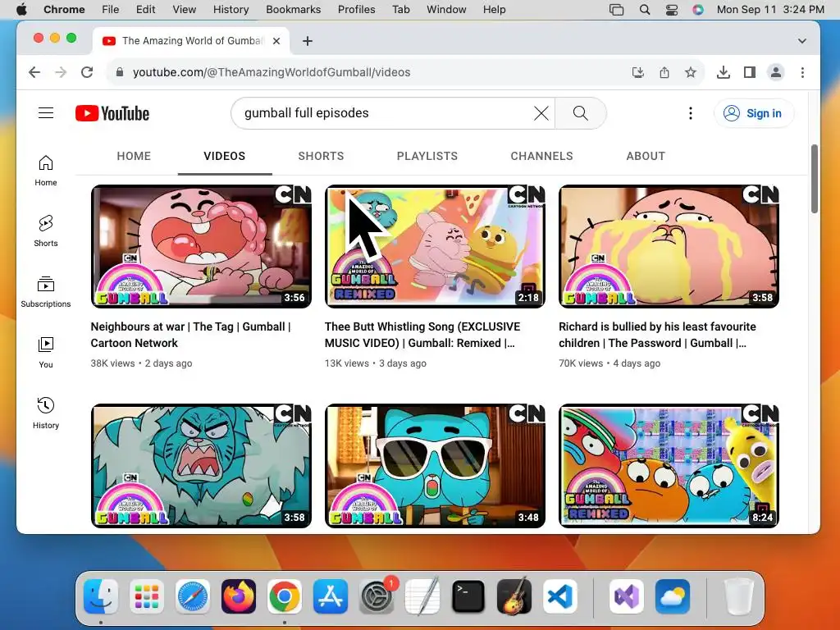Open Launchpad from the Dock
The height and width of the screenshot is (630, 840).
[147, 596]
